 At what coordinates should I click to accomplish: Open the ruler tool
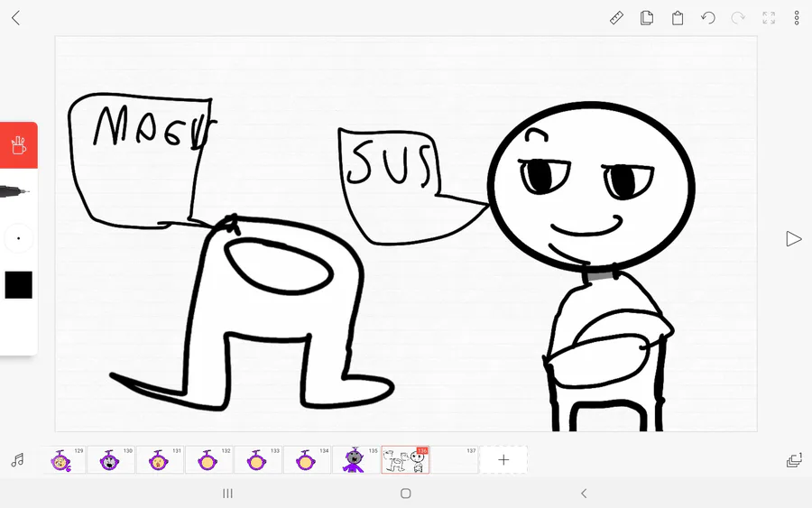pos(616,18)
